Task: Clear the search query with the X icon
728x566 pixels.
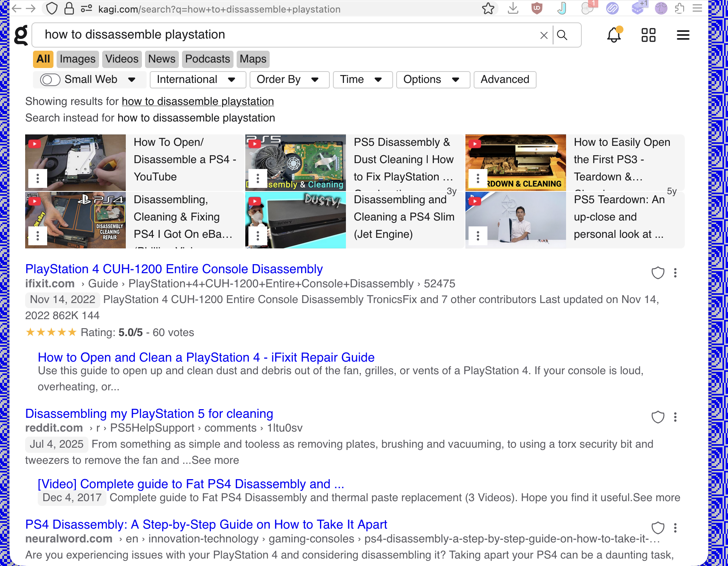Action: [544, 35]
